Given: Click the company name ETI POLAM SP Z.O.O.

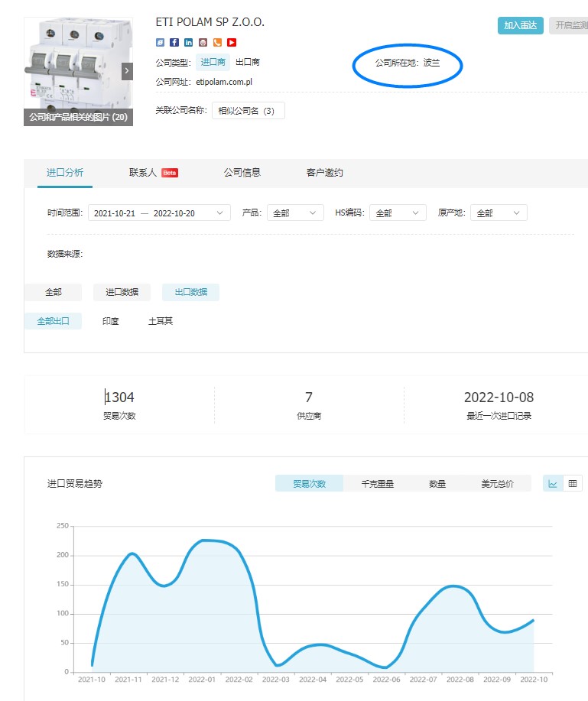Looking at the screenshot, I should 210,22.
